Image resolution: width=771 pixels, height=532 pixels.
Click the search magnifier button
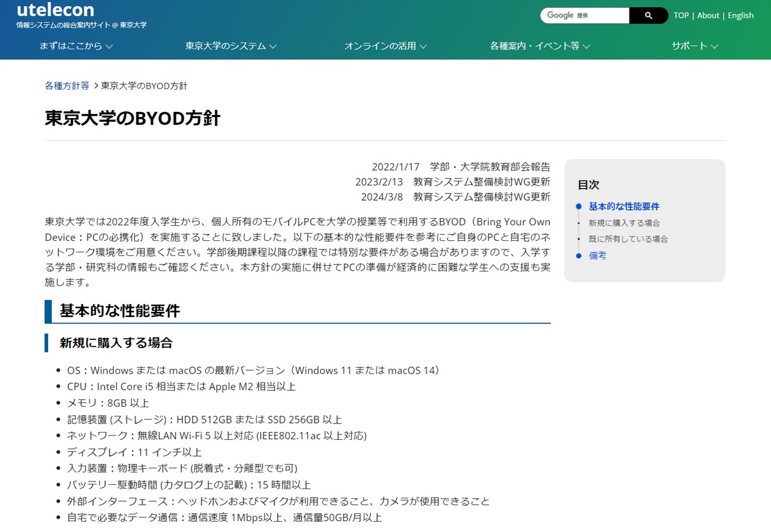(x=648, y=16)
